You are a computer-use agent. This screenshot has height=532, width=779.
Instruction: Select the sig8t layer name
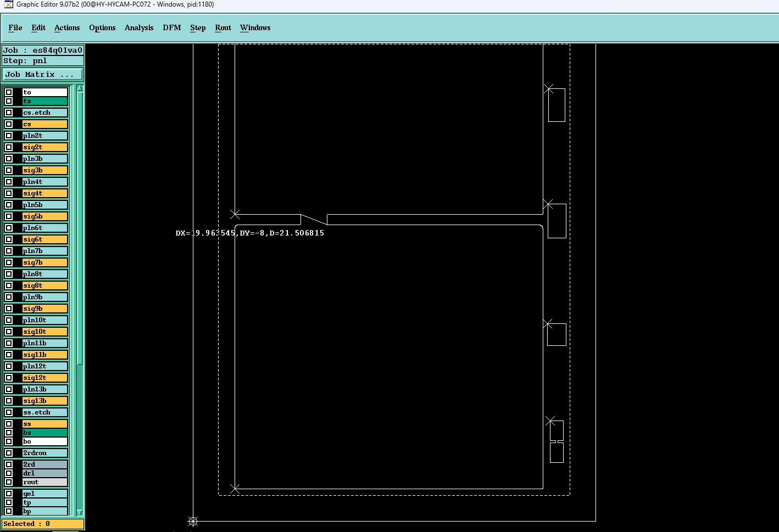[x=45, y=285]
